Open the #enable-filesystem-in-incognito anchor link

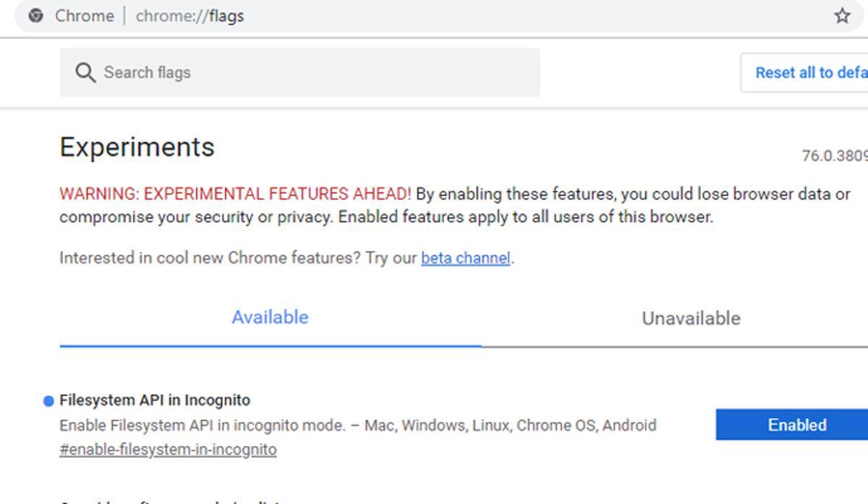coord(168,450)
